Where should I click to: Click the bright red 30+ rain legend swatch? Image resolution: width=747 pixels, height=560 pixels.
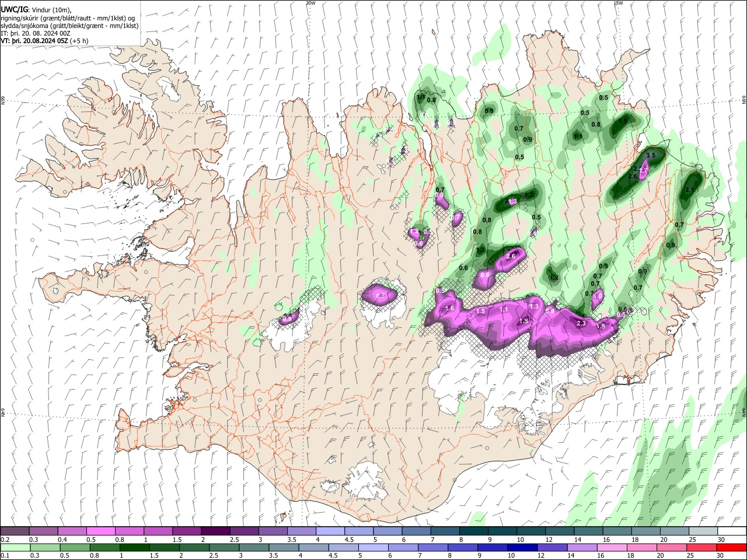732,547
